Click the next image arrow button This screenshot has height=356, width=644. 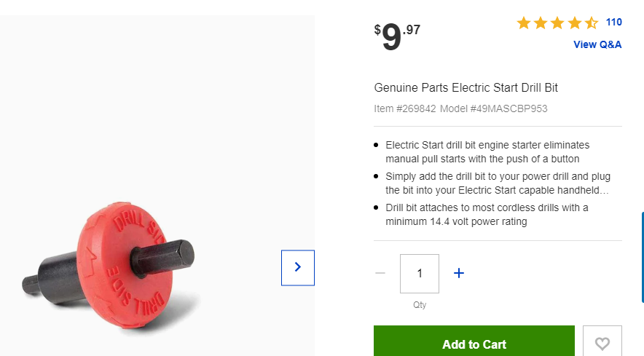point(298,268)
